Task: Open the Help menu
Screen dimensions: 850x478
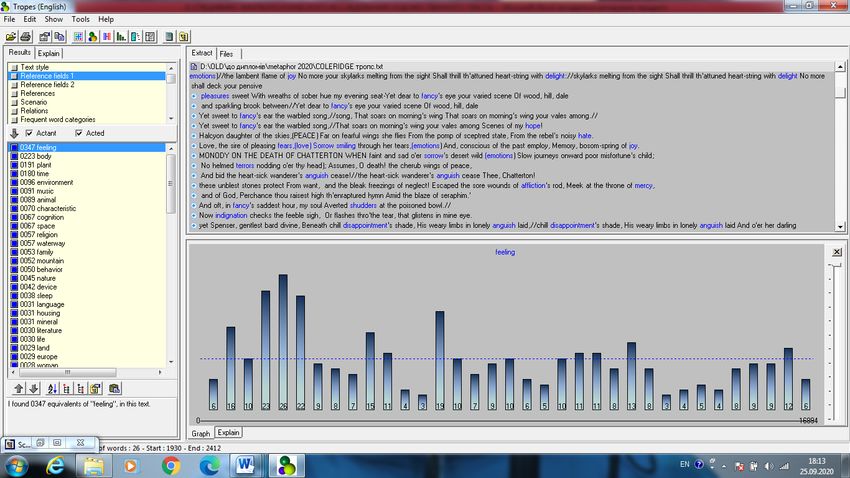Action: click(106, 19)
